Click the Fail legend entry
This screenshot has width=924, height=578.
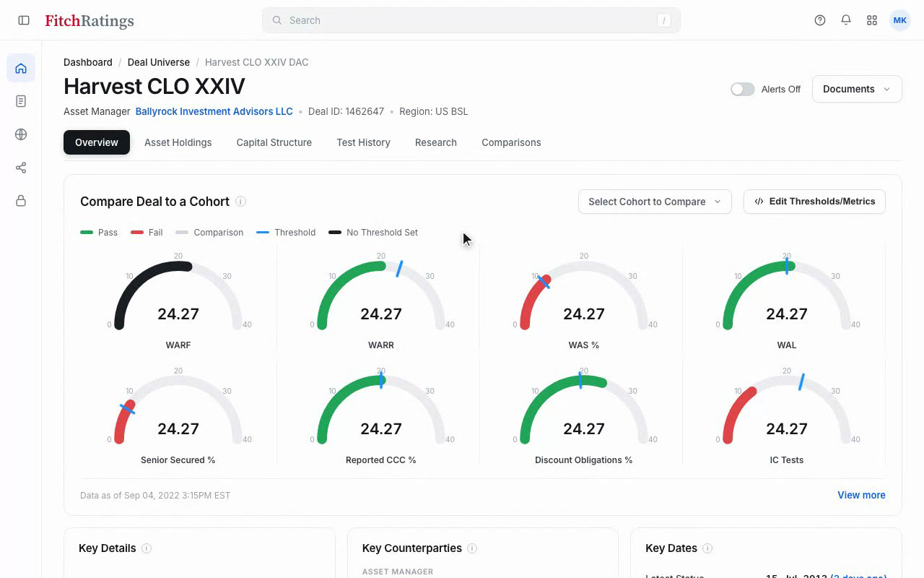click(147, 233)
